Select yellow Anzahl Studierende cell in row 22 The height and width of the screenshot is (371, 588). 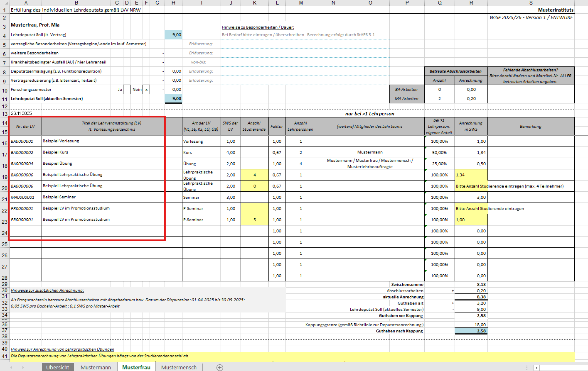point(254,208)
